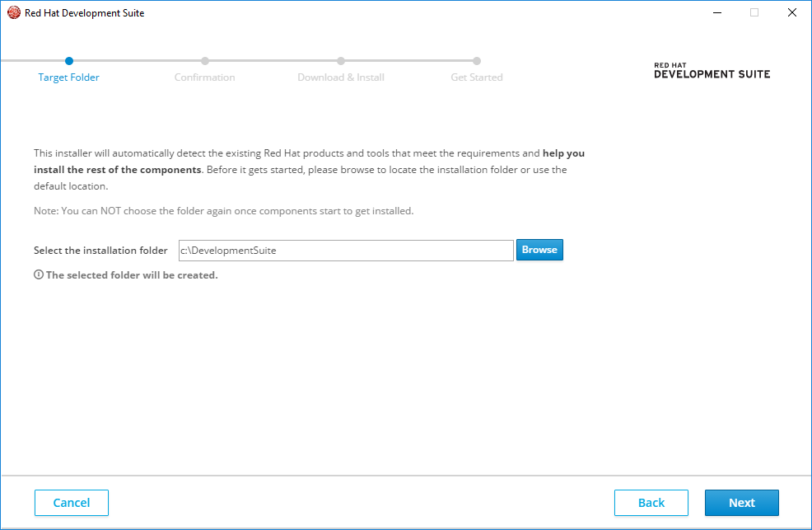Close the Red Hat Development Suite window

(791, 12)
